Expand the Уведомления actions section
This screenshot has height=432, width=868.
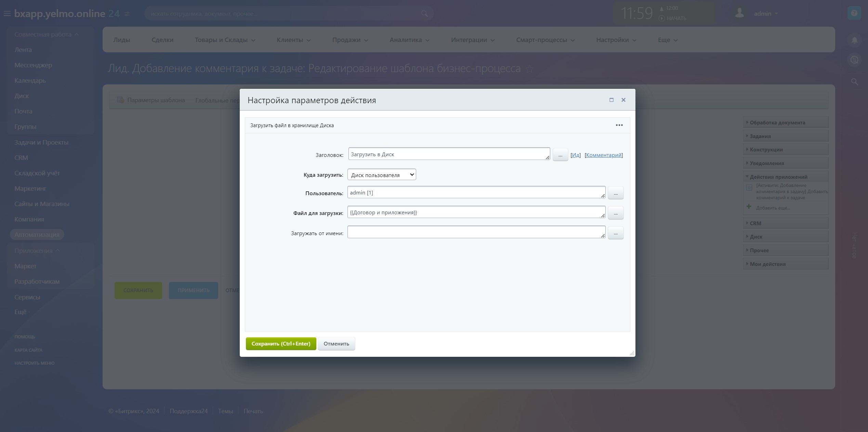(x=766, y=163)
